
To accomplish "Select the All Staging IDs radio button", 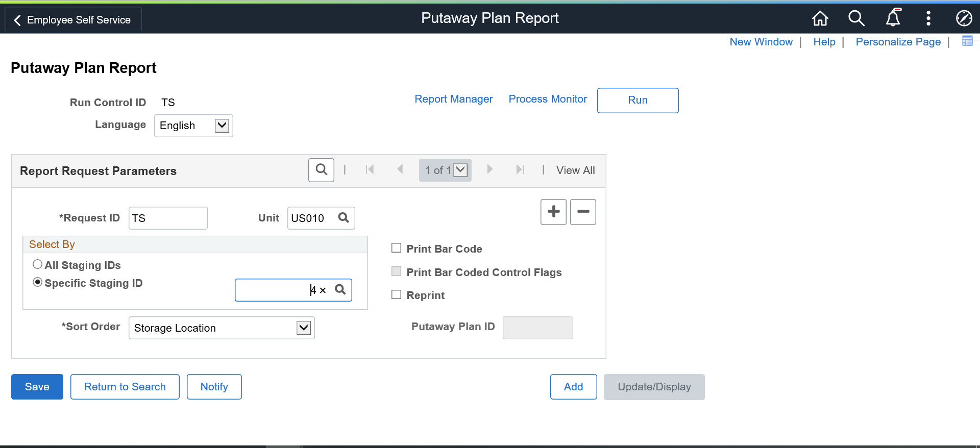I will (x=37, y=264).
